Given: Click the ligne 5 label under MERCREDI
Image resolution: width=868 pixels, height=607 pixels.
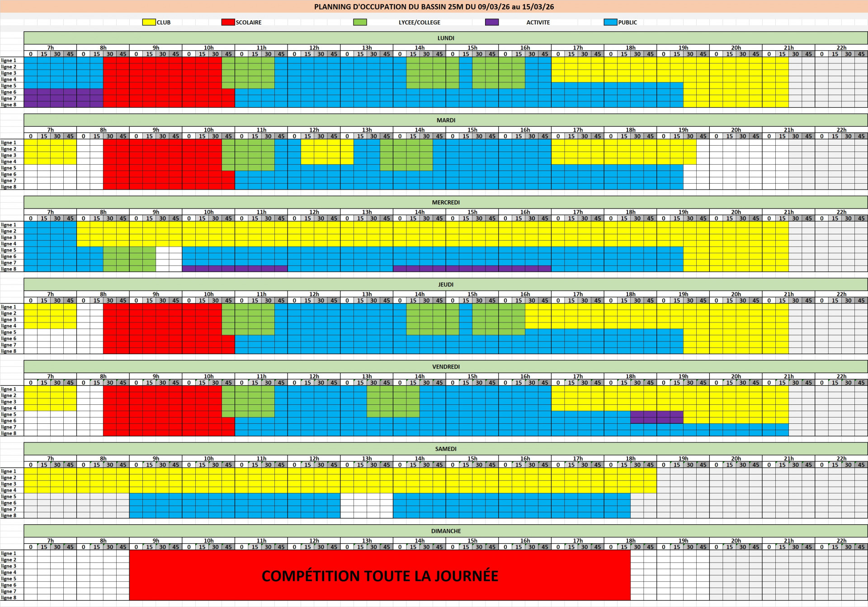Looking at the screenshot, I should tap(9, 250).
